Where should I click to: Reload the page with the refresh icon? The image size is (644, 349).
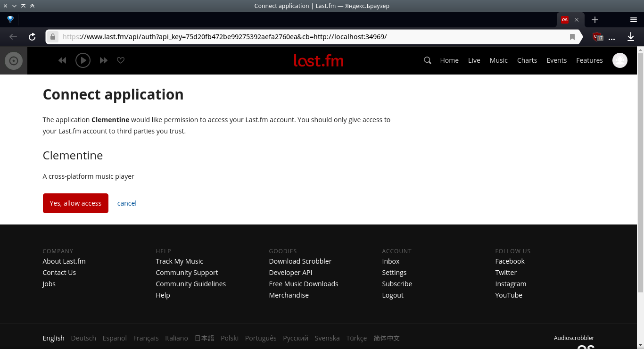click(32, 37)
